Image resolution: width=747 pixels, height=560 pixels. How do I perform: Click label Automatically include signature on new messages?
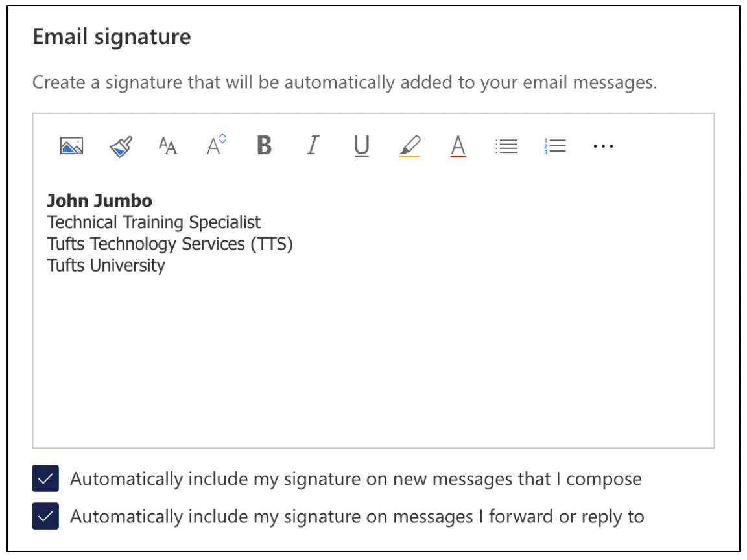356,479
